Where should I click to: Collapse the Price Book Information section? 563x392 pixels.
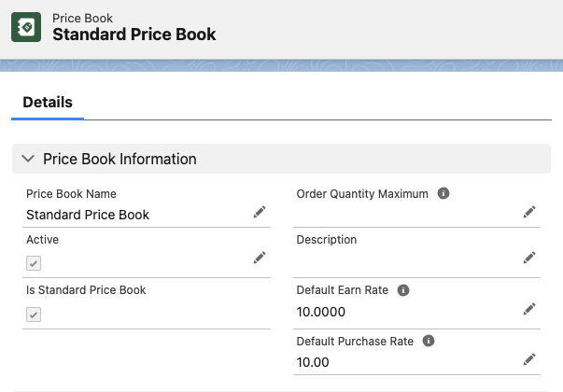coord(27,159)
